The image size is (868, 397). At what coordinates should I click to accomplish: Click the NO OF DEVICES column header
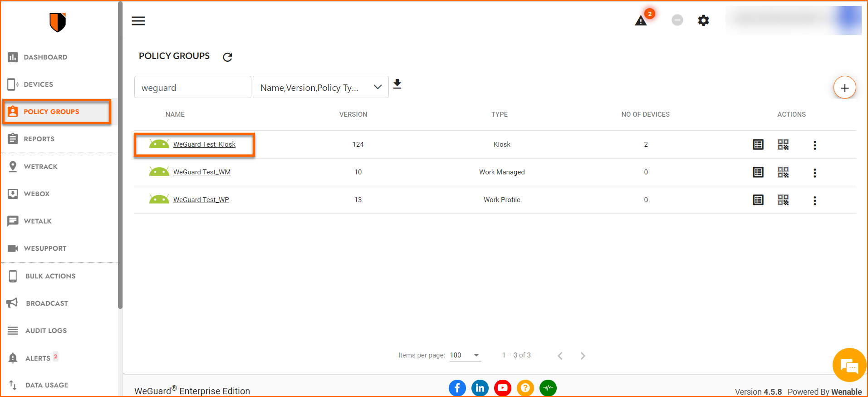tap(646, 114)
